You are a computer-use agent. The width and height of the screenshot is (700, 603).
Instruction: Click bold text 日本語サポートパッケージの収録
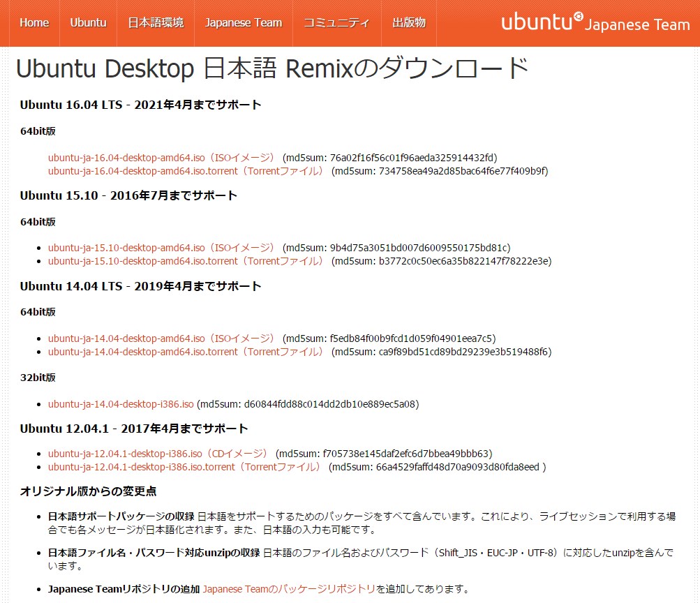[121, 516]
